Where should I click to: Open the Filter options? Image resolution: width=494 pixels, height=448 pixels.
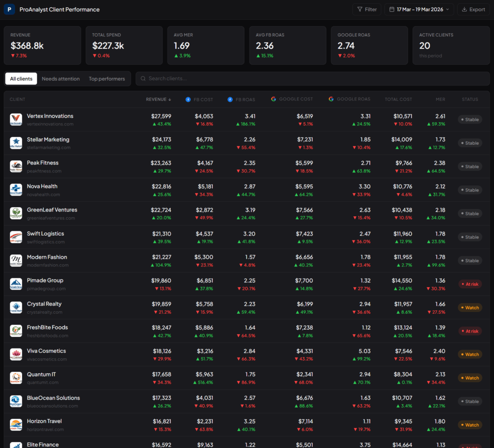coord(367,9)
